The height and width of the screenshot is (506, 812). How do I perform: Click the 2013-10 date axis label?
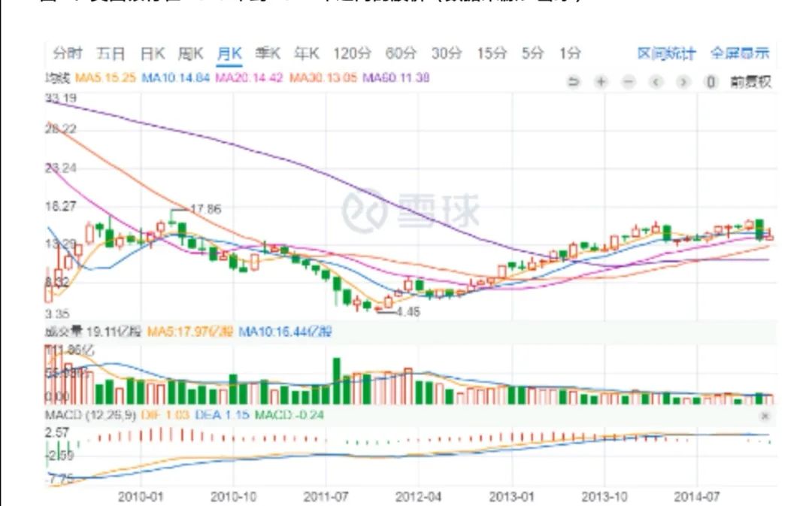pos(604,497)
